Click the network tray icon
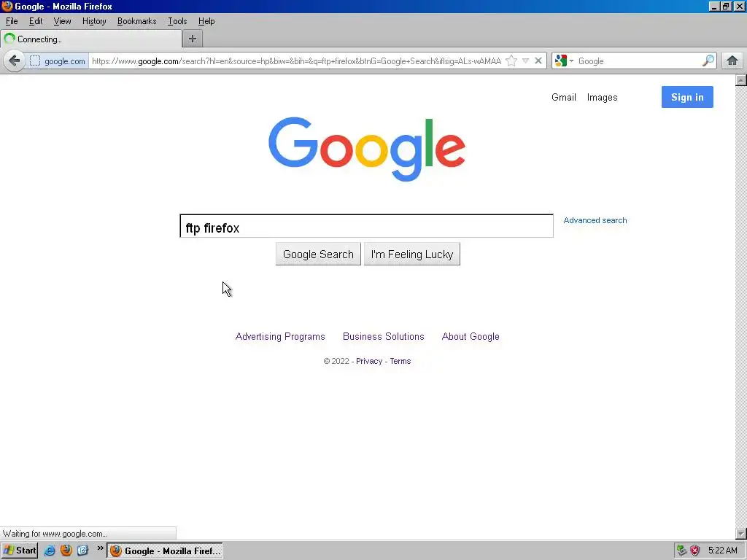 (682, 551)
